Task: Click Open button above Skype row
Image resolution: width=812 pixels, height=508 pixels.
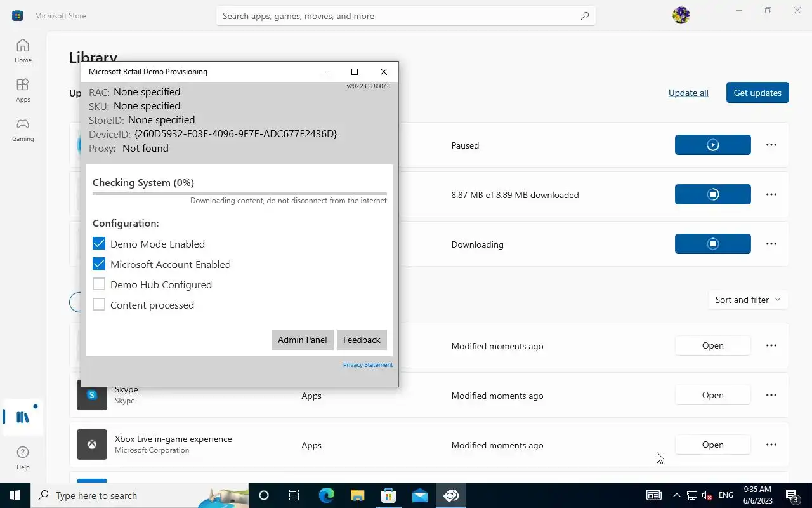Action: click(x=712, y=345)
